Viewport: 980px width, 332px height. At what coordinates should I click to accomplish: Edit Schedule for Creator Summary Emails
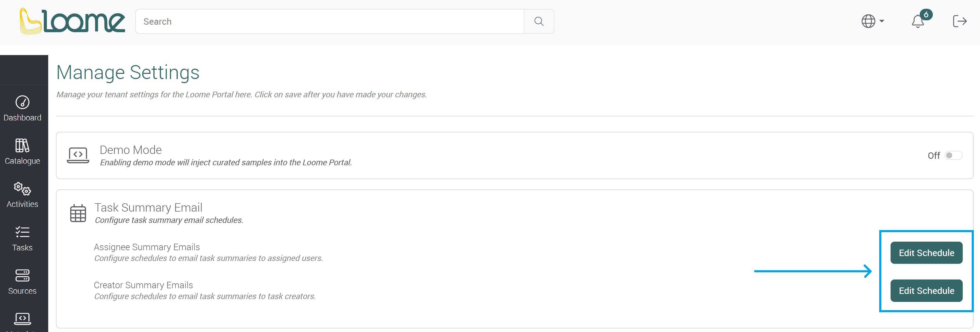(926, 291)
